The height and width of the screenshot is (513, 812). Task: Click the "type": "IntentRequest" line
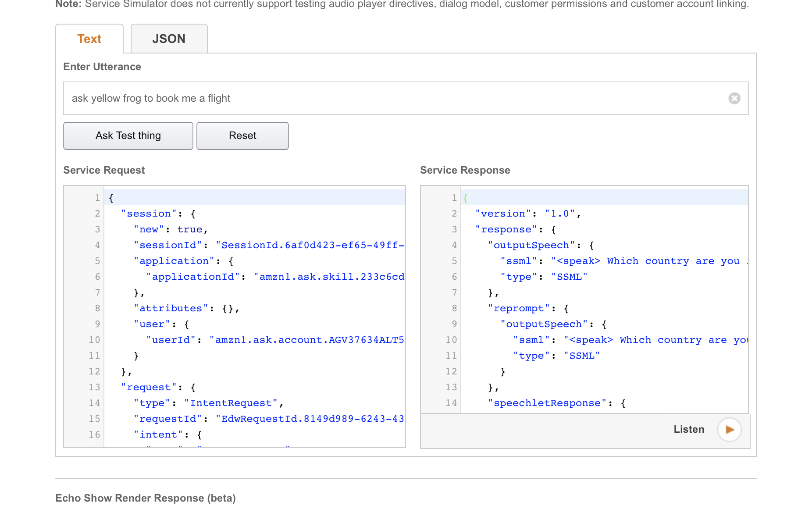208,403
